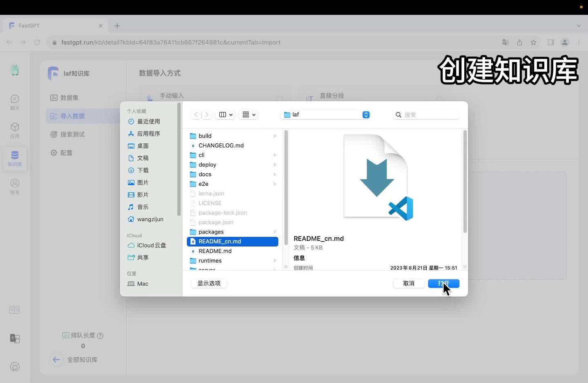Open the laf folder path dropdown
This screenshot has width=588, height=383.
[365, 115]
